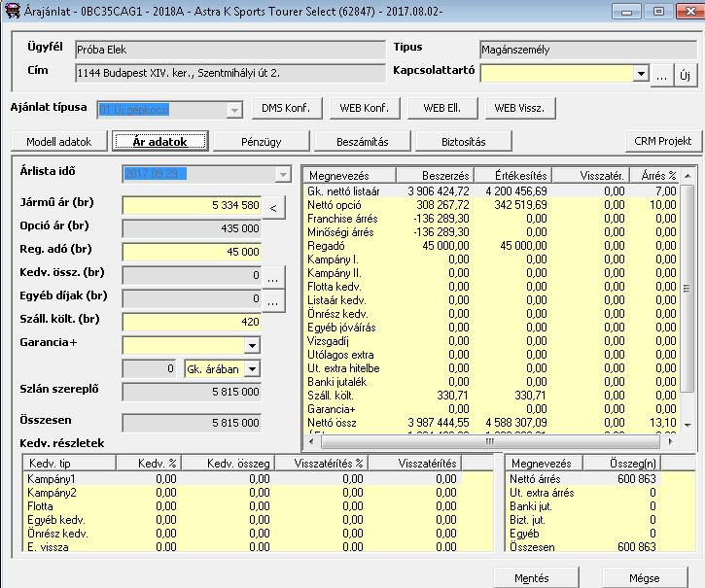Select the Egyéb kedv. row
This screenshot has width=705, height=588.
[258, 520]
